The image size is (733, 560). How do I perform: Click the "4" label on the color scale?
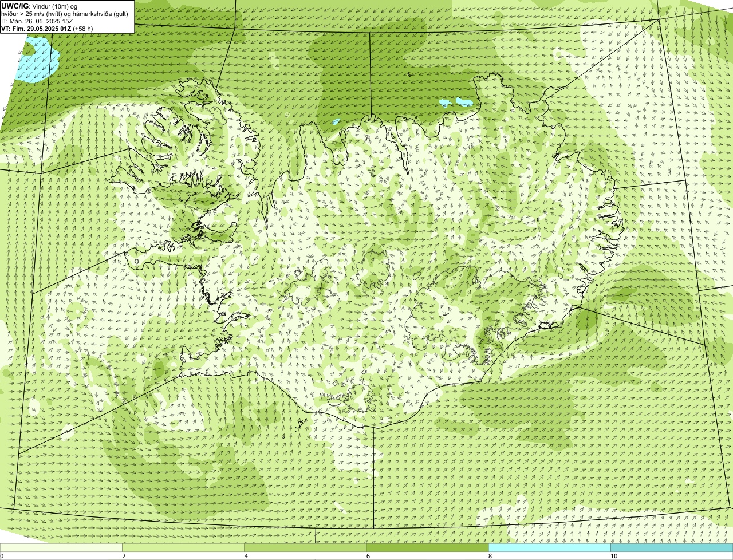(x=246, y=556)
